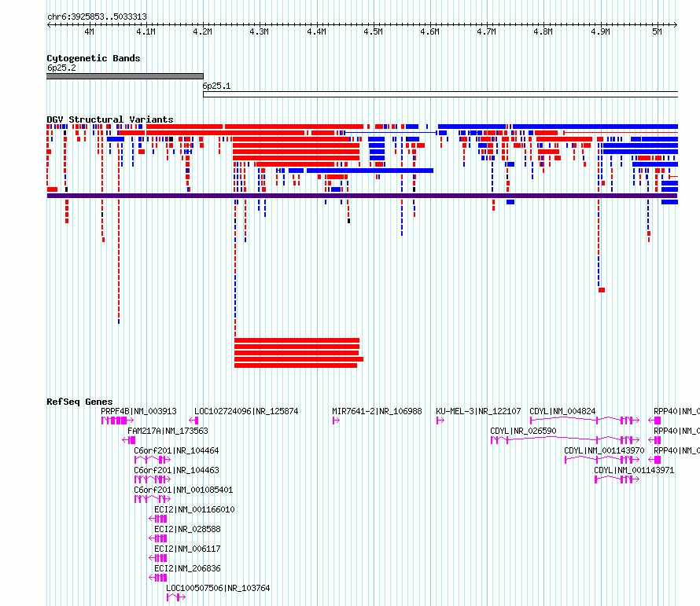Click the ECI2|NM_206836 gene label
The height and width of the screenshot is (606, 700).
coord(187,568)
